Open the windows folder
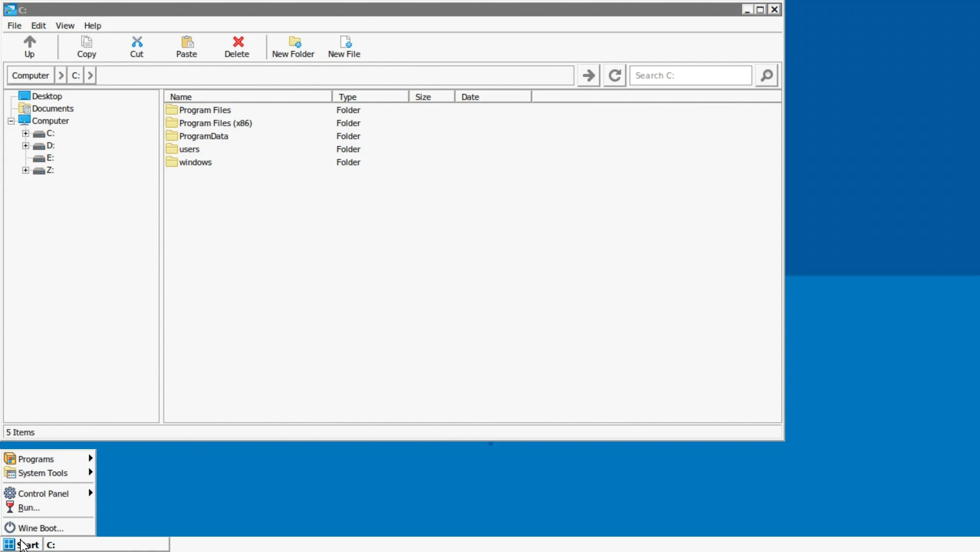This screenshot has height=552, width=980. point(195,162)
